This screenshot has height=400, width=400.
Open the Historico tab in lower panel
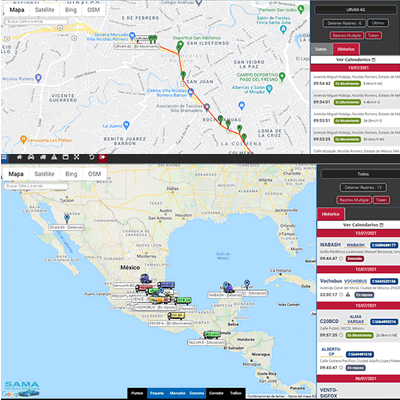[331, 214]
